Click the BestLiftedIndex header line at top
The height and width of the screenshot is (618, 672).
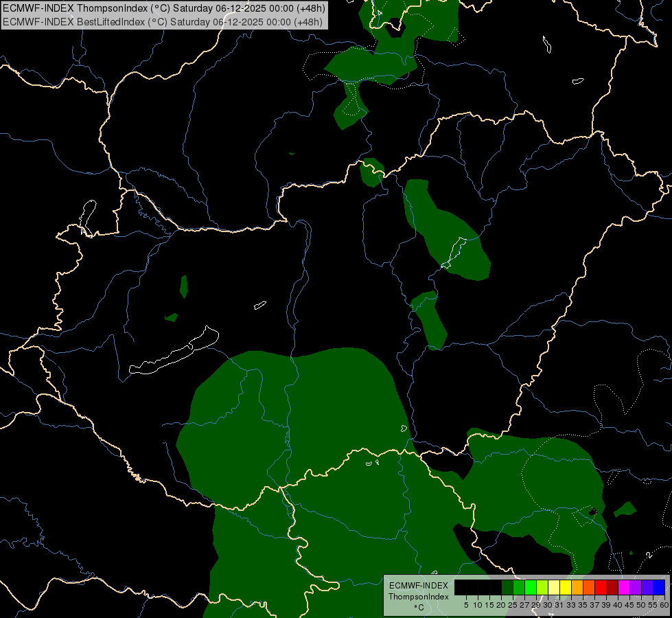coord(163,22)
